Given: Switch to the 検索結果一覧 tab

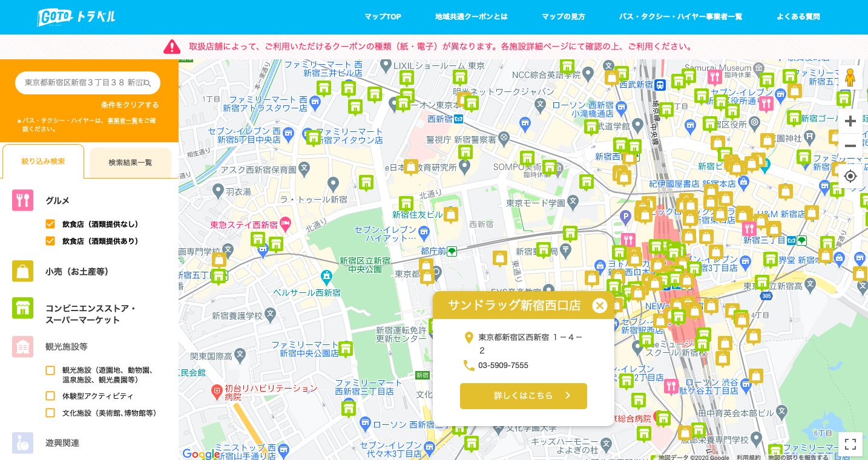Looking at the screenshot, I should [130, 163].
